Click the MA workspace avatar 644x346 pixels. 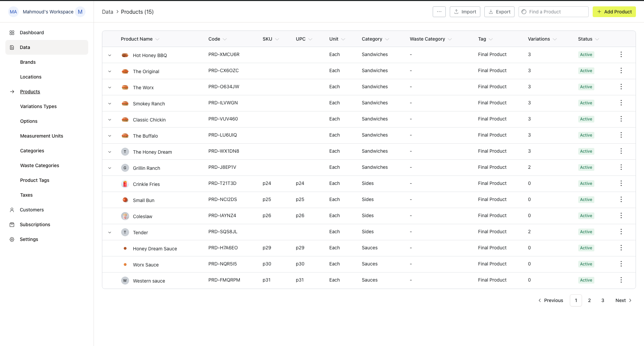click(13, 12)
